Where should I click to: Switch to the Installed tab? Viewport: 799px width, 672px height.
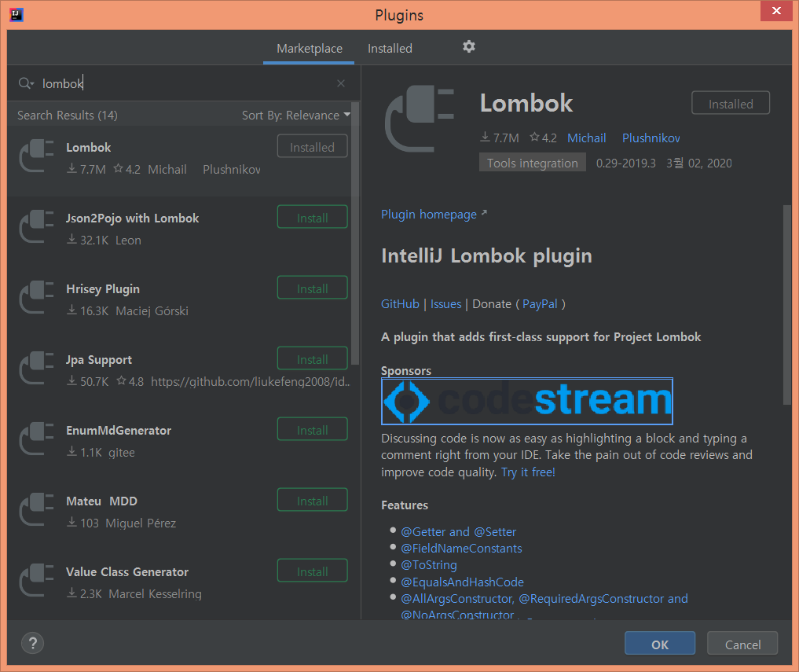390,49
